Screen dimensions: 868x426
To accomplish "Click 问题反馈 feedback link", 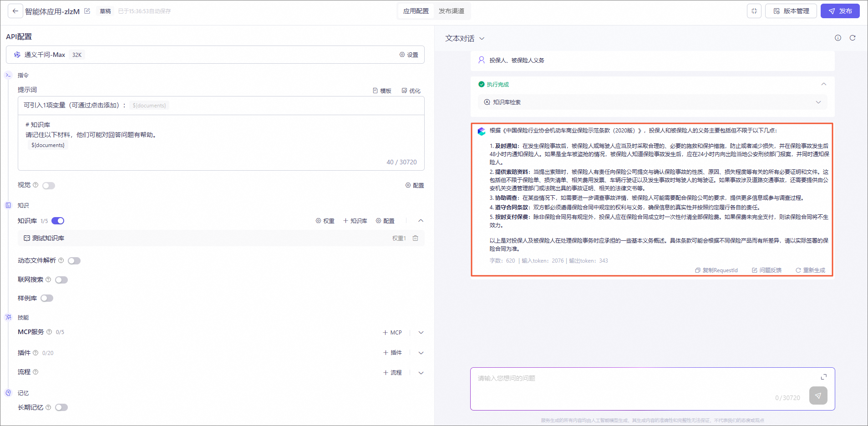I will point(766,270).
